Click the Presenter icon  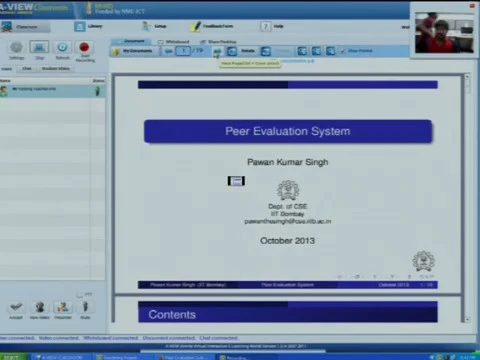point(63,307)
